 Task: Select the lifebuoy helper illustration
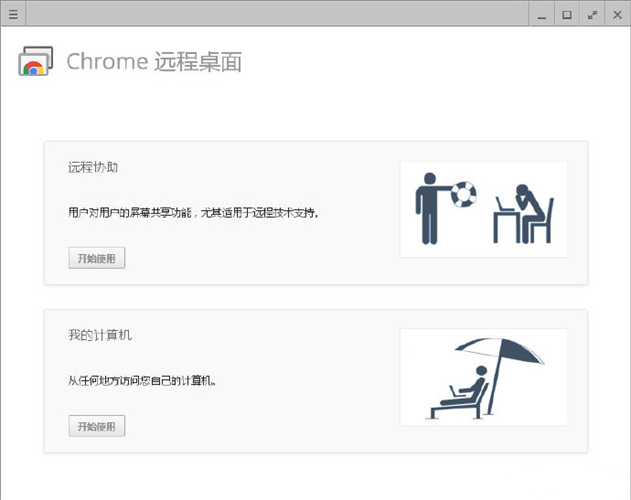(x=484, y=209)
